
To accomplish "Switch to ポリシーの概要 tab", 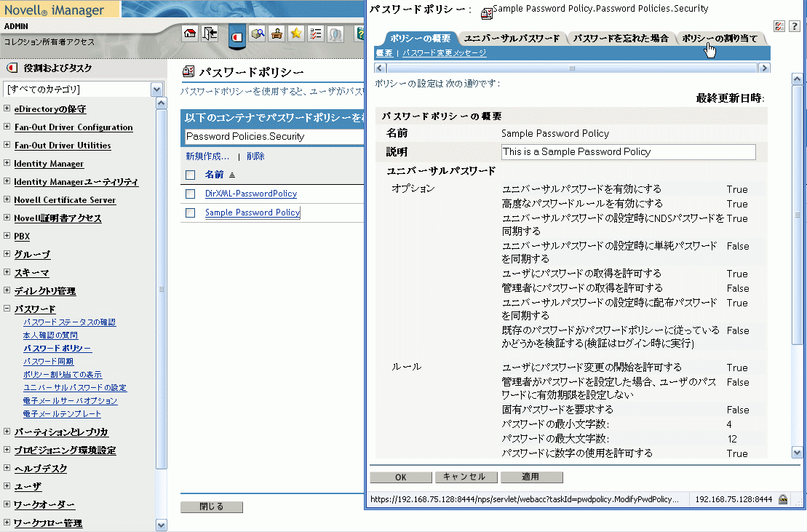I will [420, 38].
